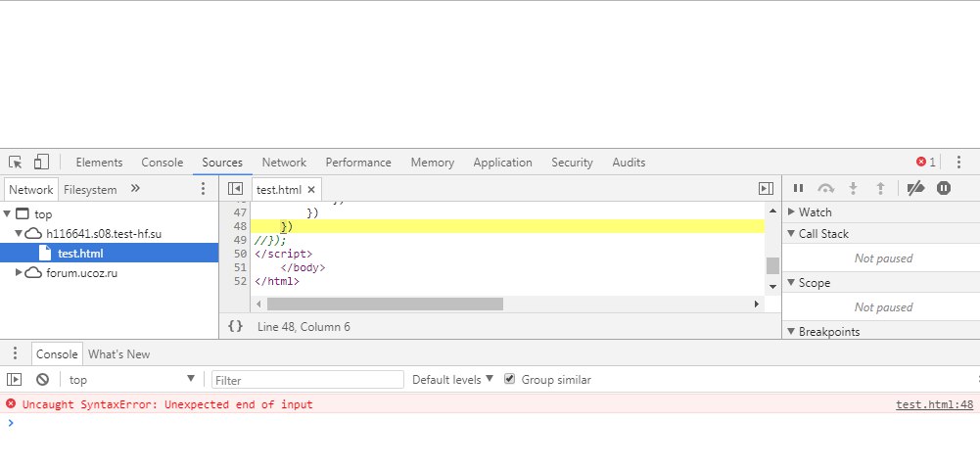Viewport: 980px width, 469px height.
Task: Click the vertical scrollbar thumb in editor
Action: pos(772,265)
